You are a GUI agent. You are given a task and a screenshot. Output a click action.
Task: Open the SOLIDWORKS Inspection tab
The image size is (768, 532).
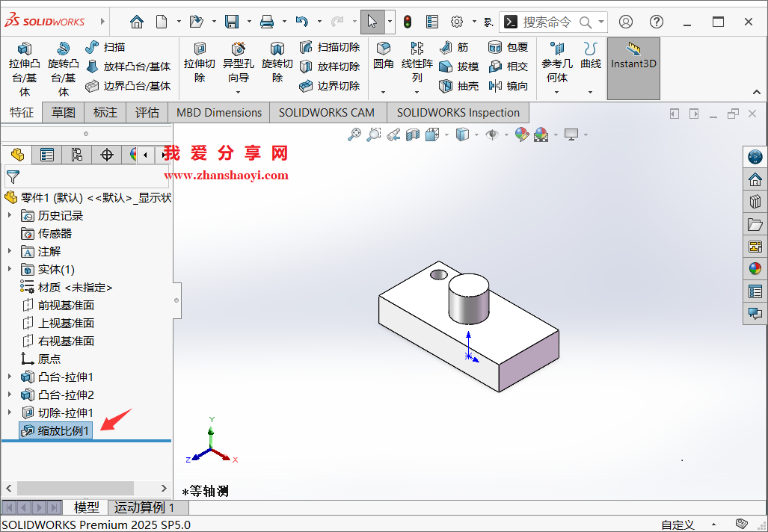(x=458, y=113)
